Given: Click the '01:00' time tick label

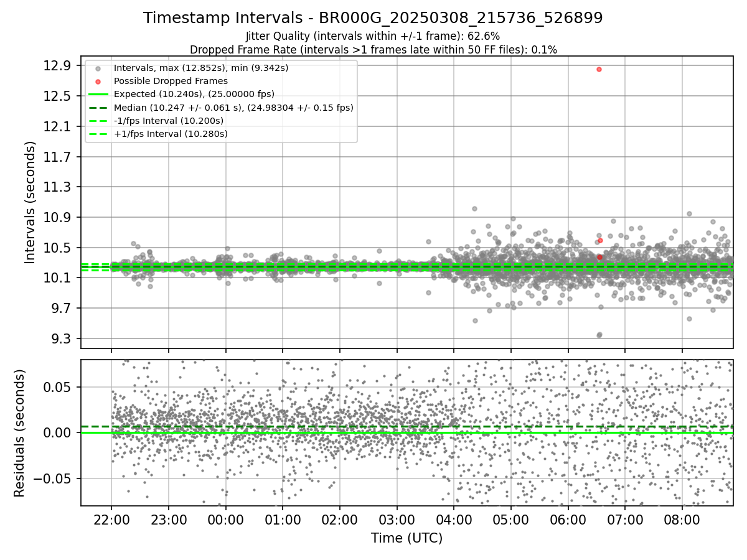Looking at the screenshot, I should point(283,519).
